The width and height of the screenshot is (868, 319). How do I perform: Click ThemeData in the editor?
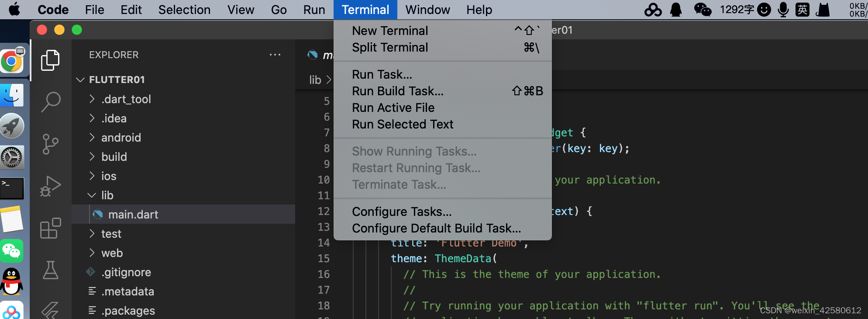point(463,258)
